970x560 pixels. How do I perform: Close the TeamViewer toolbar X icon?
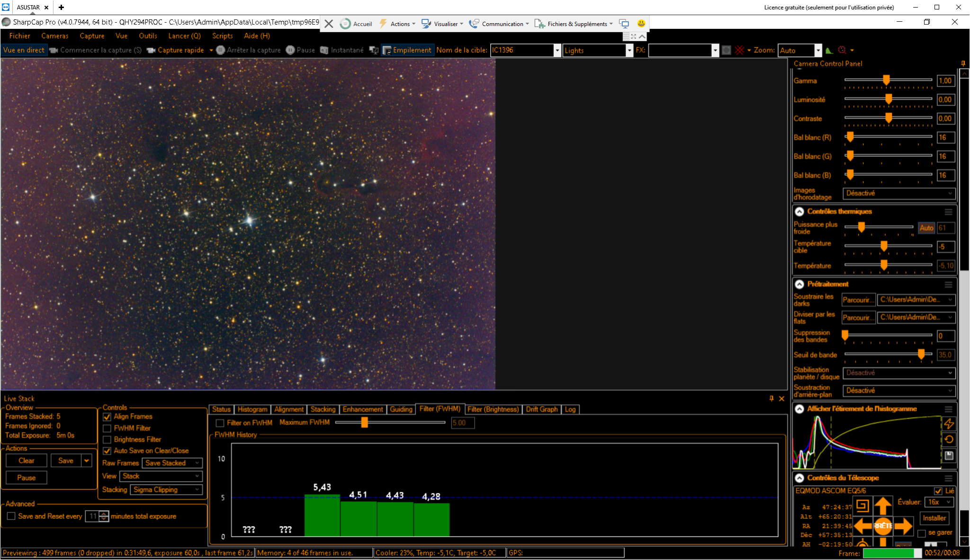(x=329, y=24)
